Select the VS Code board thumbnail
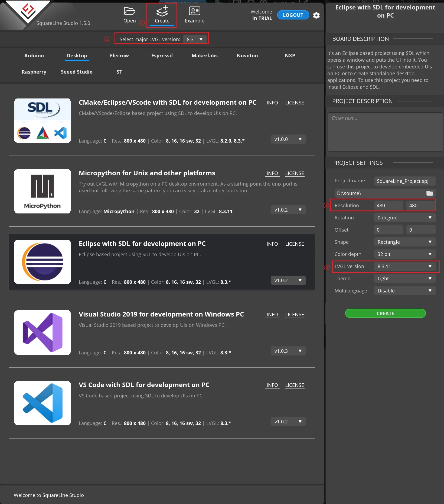Viewport: 444px width, 504px height. (43, 403)
